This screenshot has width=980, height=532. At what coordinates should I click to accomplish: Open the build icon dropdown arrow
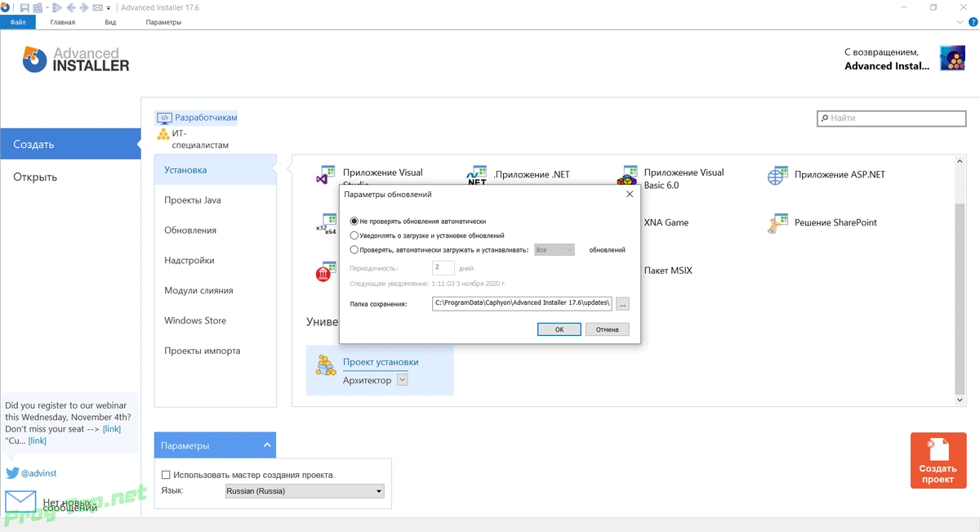click(47, 8)
